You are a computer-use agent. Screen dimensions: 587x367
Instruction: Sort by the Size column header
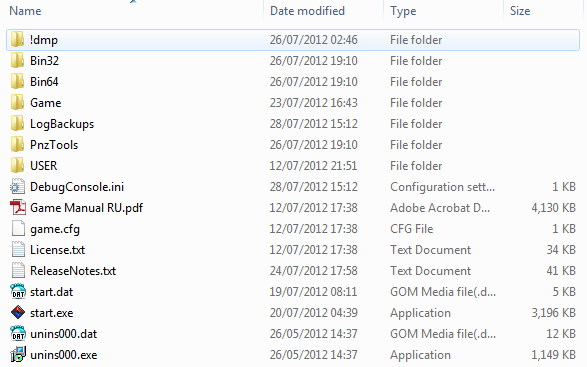point(520,11)
